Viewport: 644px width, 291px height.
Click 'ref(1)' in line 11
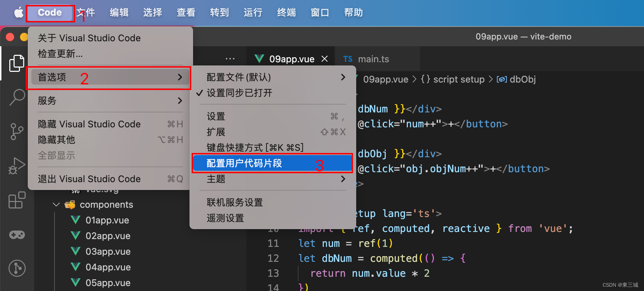coord(375,243)
